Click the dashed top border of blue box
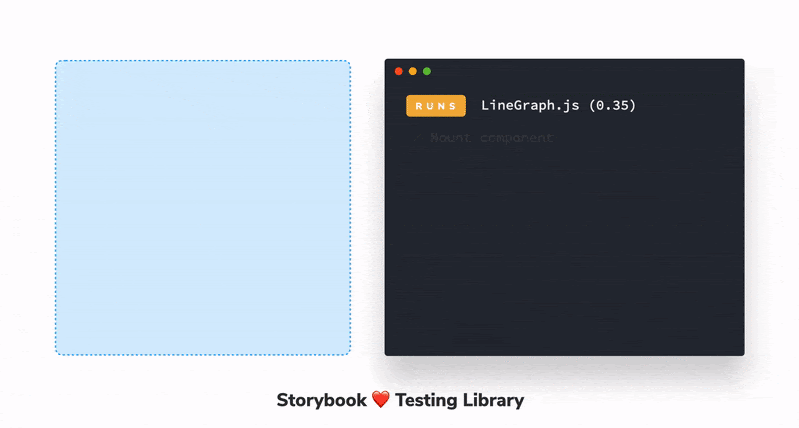Screen dimensions: 799x428 pos(203,61)
